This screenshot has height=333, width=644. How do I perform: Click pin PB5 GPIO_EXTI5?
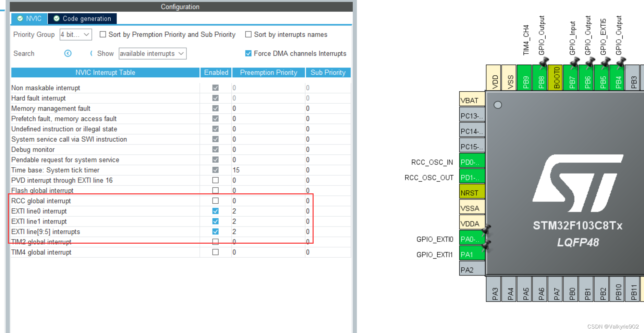(602, 77)
